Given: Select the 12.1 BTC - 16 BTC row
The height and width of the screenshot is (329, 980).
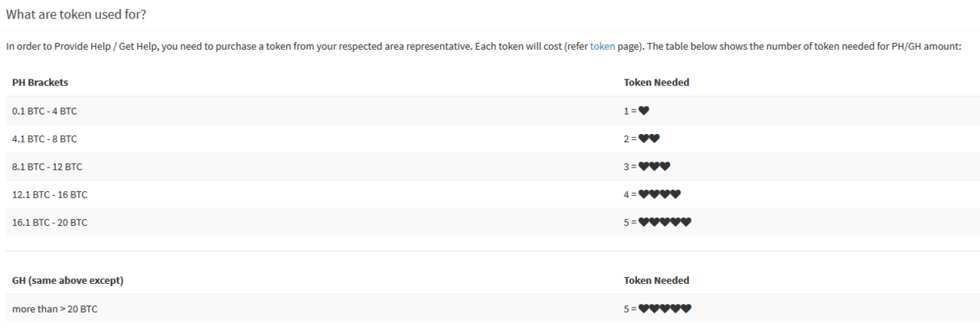Looking at the screenshot, I should [x=493, y=194].
